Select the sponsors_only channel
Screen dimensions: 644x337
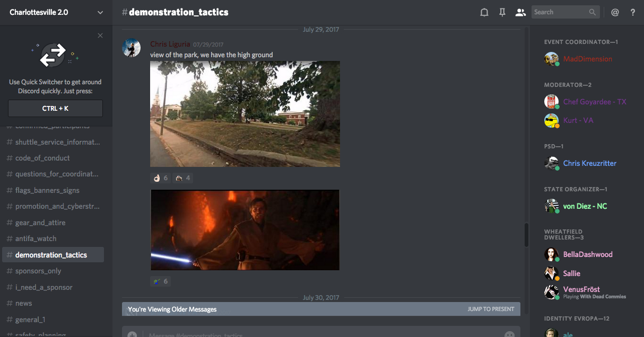coord(38,271)
